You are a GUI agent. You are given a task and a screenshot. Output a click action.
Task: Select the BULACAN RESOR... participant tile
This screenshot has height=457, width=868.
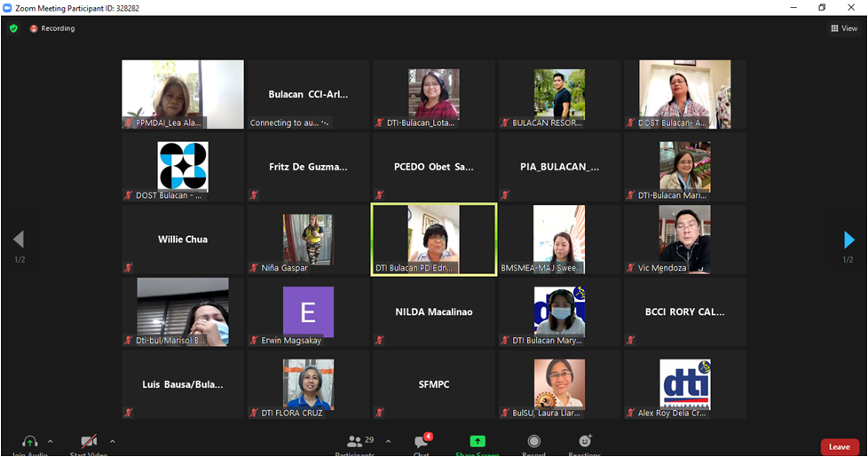point(560,95)
